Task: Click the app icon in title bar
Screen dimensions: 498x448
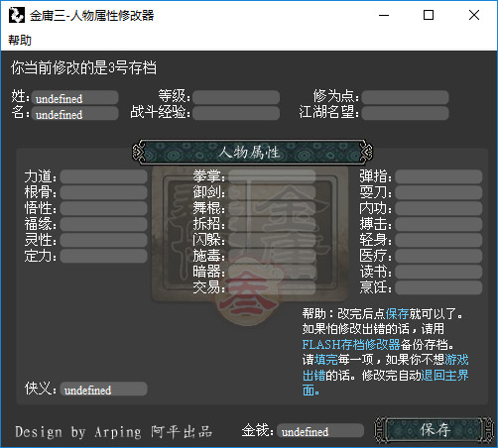Action: pos(17,15)
